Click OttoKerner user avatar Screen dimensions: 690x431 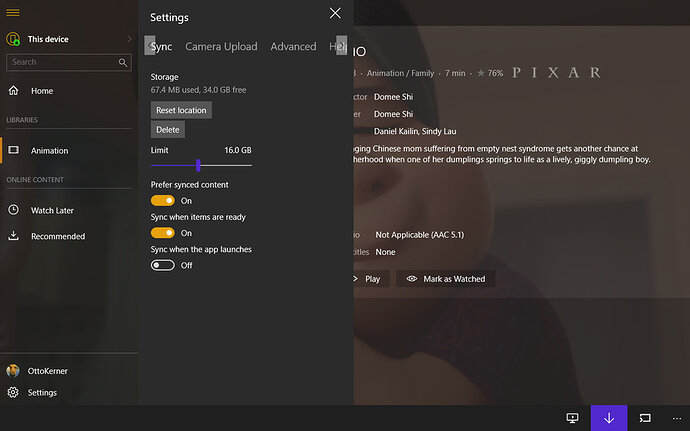point(13,371)
